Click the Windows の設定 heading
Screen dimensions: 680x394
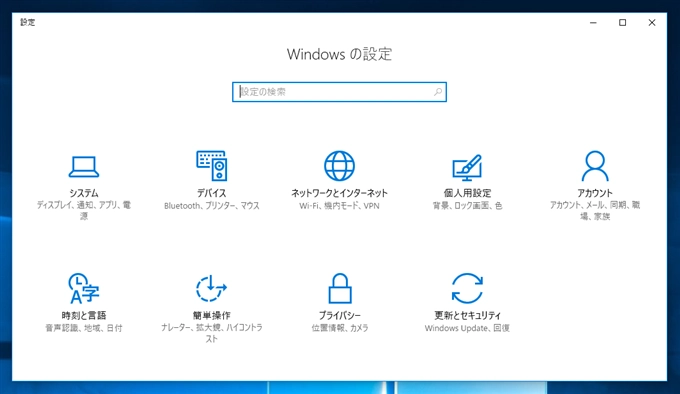(x=339, y=54)
